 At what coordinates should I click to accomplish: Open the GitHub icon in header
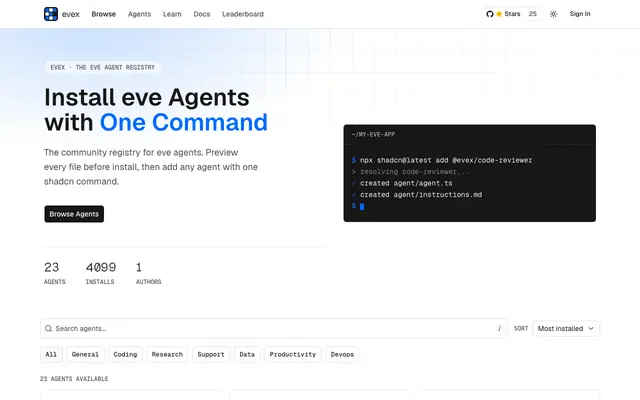coord(490,14)
